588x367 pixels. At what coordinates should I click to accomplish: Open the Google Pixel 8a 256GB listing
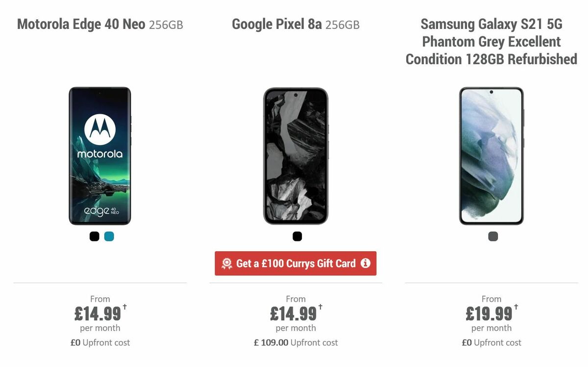pos(295,24)
